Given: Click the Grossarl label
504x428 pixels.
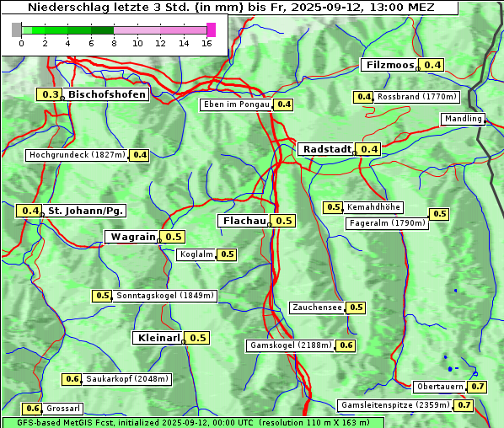Looking at the screenshot, I should (62, 409).
